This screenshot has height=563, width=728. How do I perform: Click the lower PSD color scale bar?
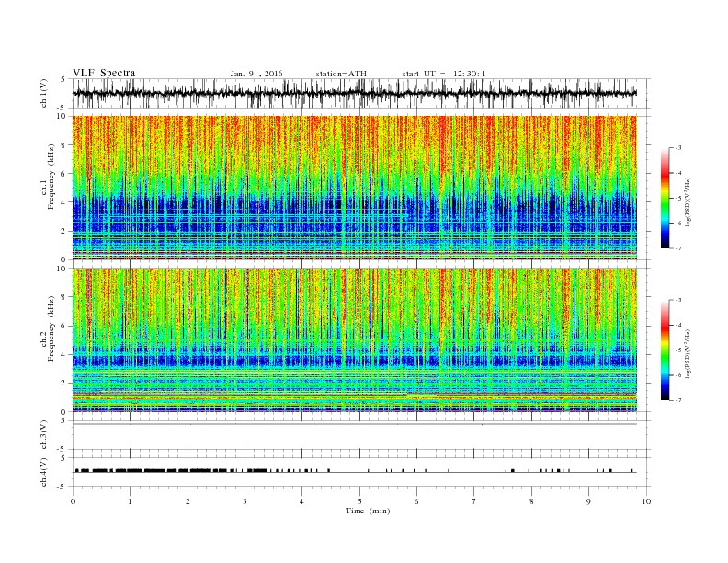pyautogui.click(x=665, y=350)
